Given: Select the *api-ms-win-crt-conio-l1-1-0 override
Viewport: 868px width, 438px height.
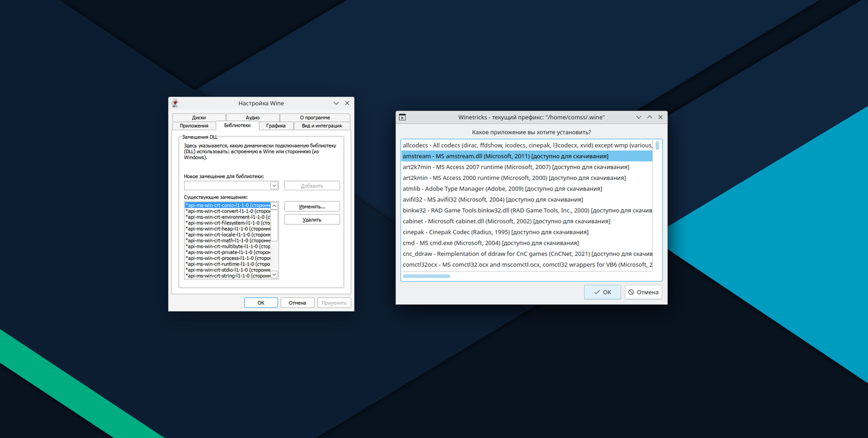Looking at the screenshot, I should [227, 205].
